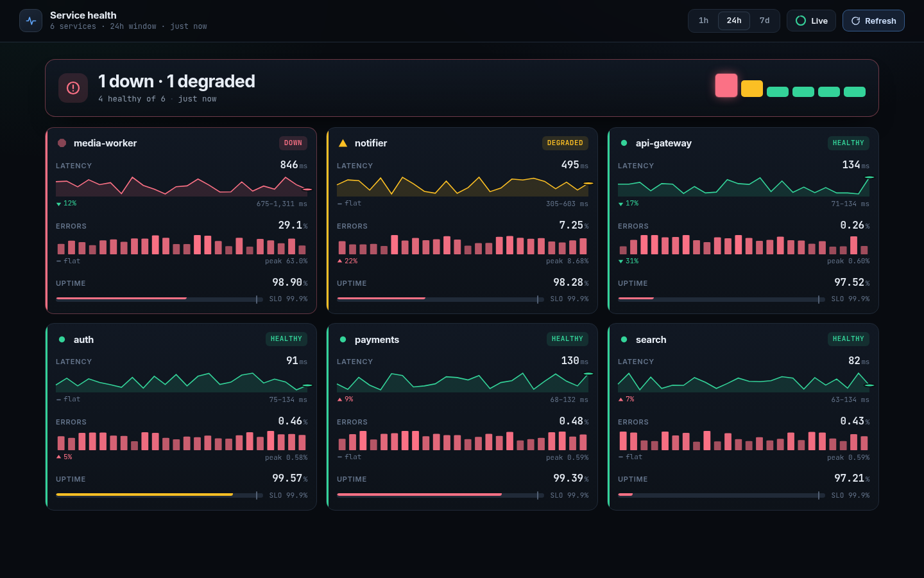924x578 pixels.
Task: Open the payments service name
Action: 377,340
